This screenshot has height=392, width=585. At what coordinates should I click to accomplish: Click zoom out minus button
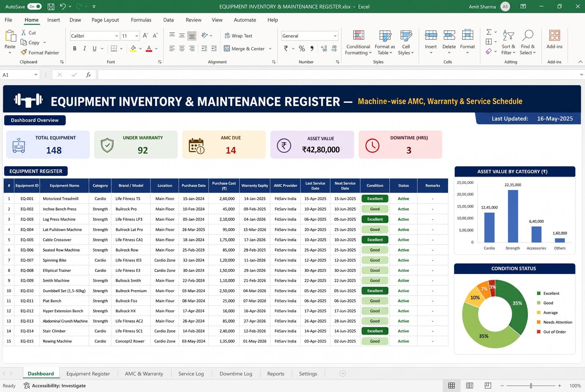point(502,385)
